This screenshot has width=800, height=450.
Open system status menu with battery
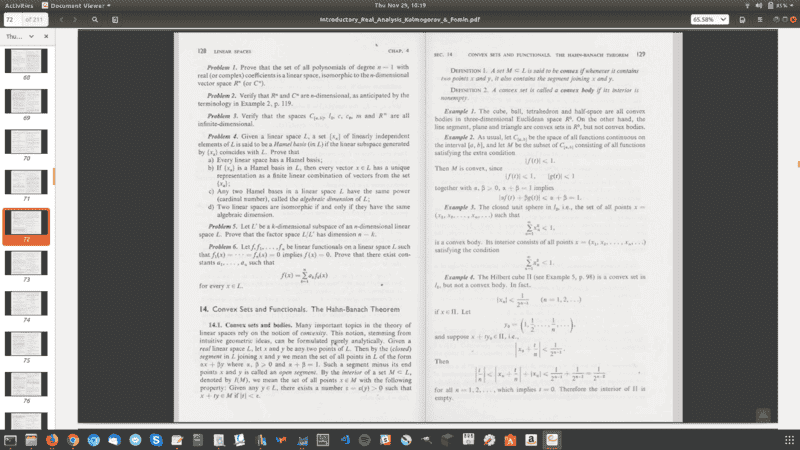point(770,5)
